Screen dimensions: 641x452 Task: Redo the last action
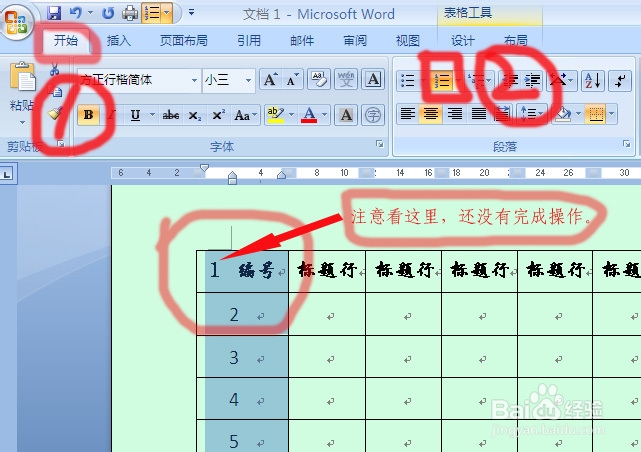click(108, 13)
